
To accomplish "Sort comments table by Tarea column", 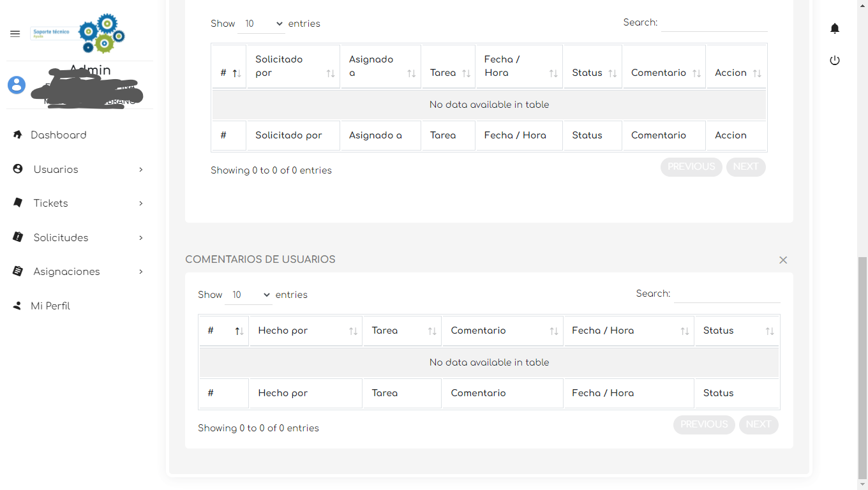I will tap(402, 330).
